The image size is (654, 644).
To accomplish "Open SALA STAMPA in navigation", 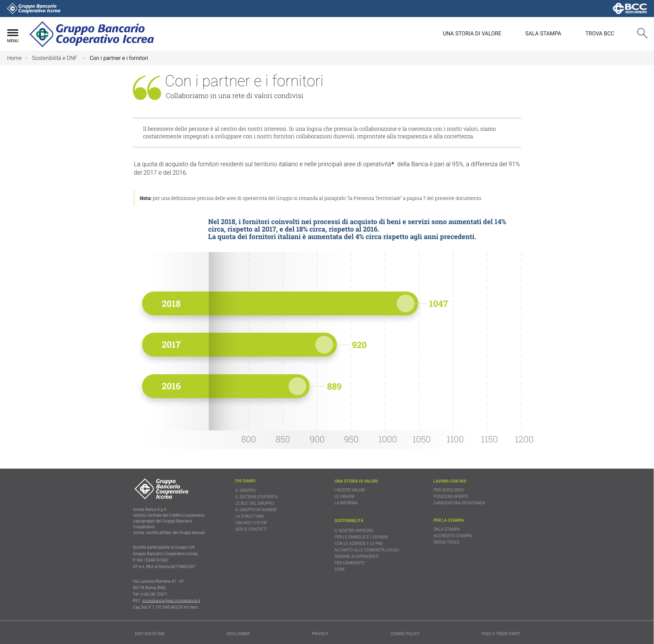I will tap(543, 33).
